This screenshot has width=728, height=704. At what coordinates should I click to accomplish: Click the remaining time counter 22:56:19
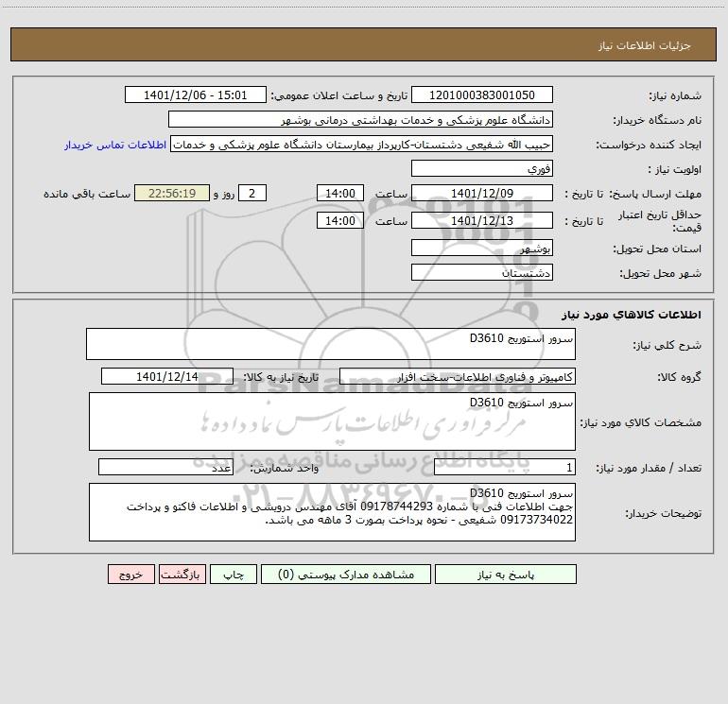172,193
